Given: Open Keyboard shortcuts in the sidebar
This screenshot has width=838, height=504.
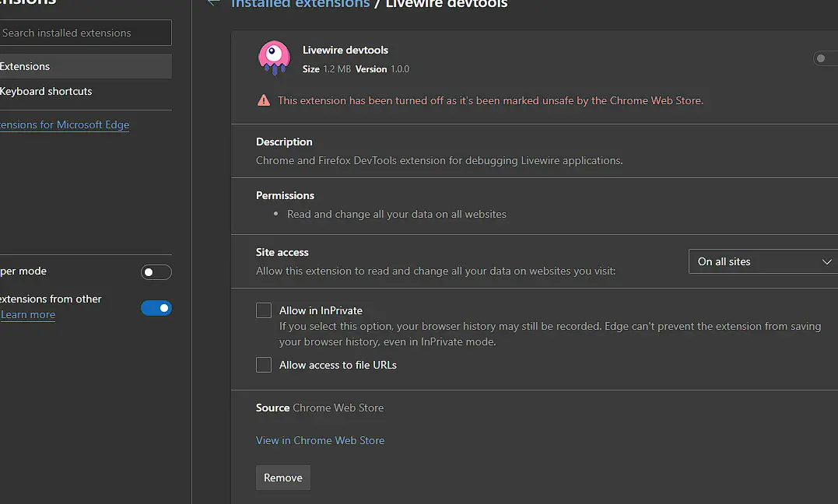Looking at the screenshot, I should (86, 92).
